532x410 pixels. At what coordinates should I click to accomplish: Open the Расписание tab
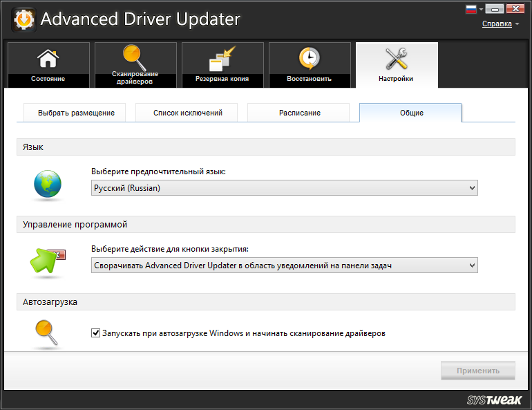pos(299,113)
